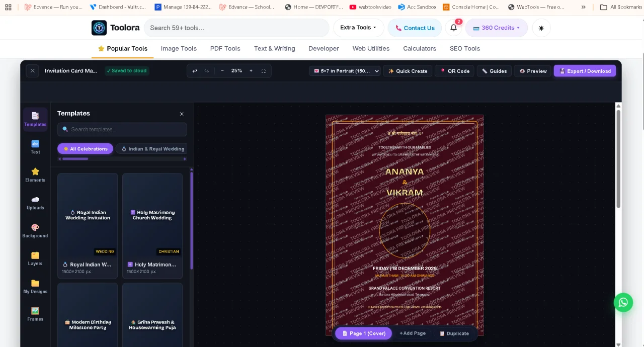644x347 pixels.
Task: Switch to the Text & Writing tab
Action: click(274, 49)
